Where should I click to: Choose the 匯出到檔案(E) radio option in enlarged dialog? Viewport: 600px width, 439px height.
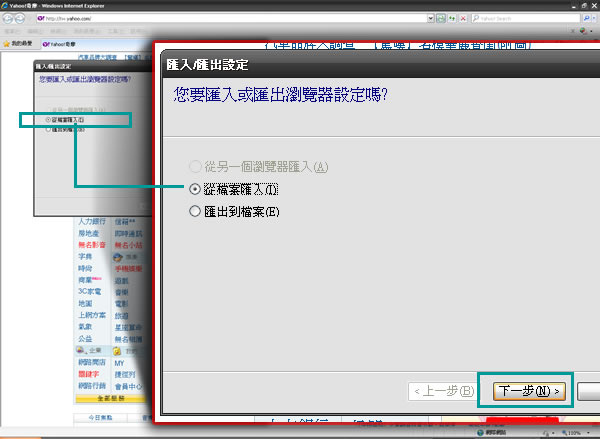coord(195,211)
